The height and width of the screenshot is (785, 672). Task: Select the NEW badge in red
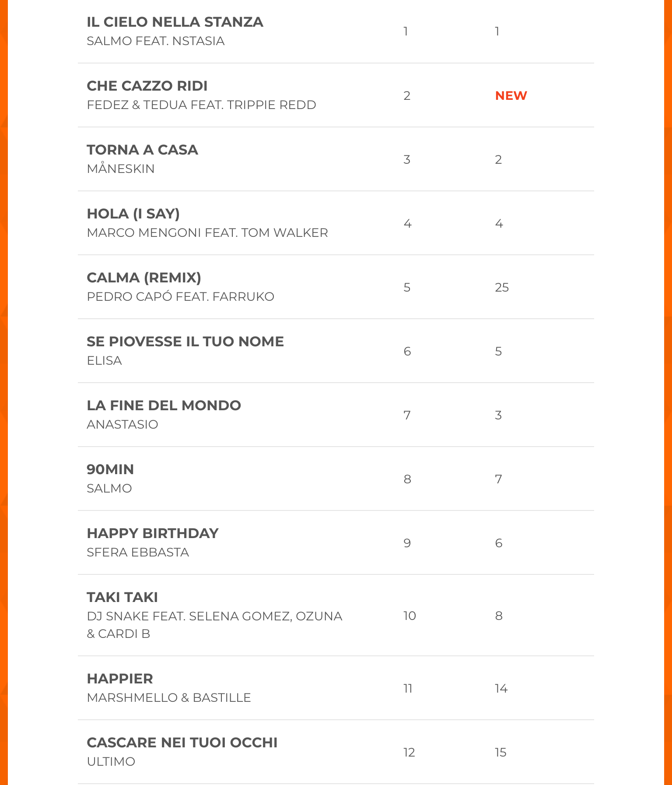pos(511,95)
